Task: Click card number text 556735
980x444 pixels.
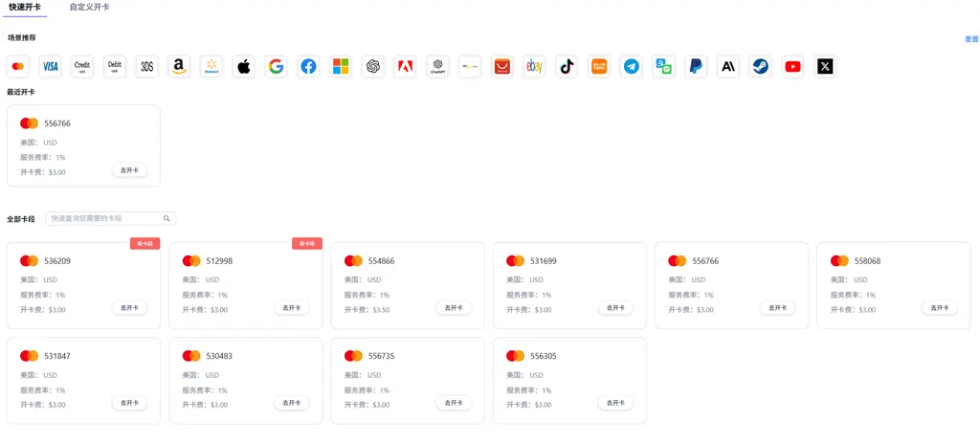Action: (x=381, y=357)
